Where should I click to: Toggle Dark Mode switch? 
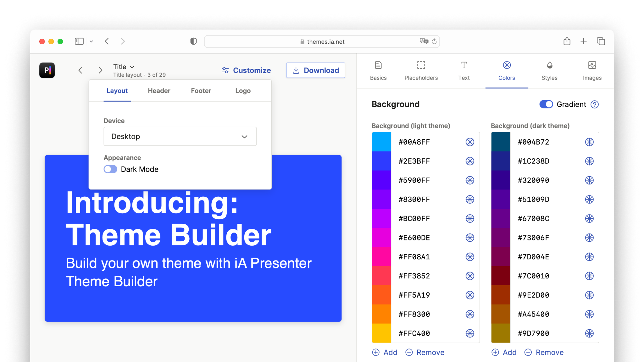click(110, 169)
